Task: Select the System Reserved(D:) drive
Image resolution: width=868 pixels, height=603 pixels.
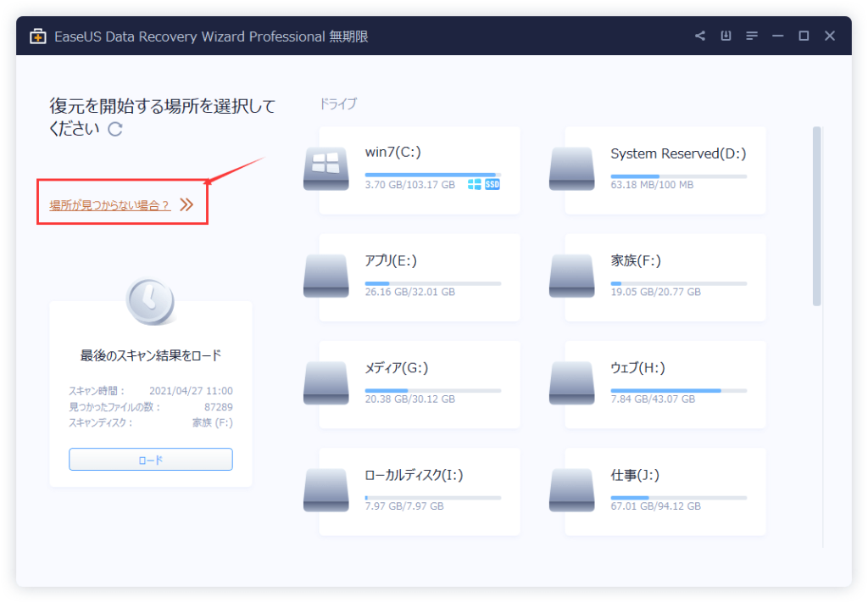Action: click(x=665, y=170)
